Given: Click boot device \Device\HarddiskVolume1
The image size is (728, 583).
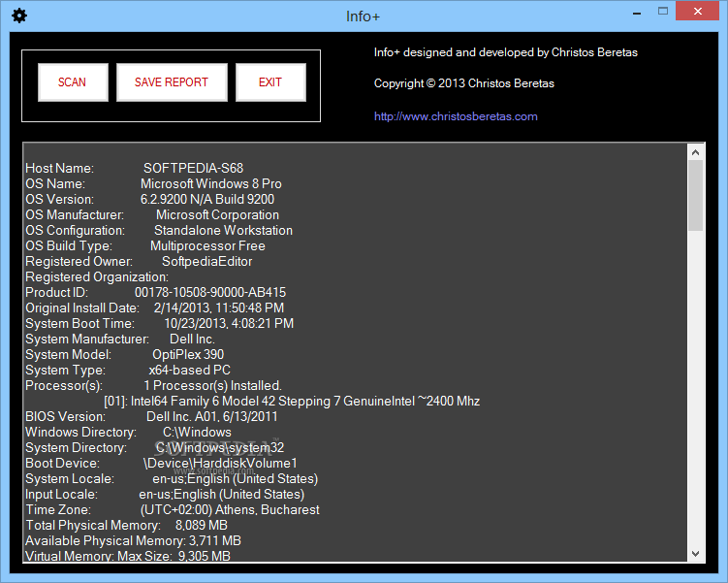Looking at the screenshot, I should 220,464.
